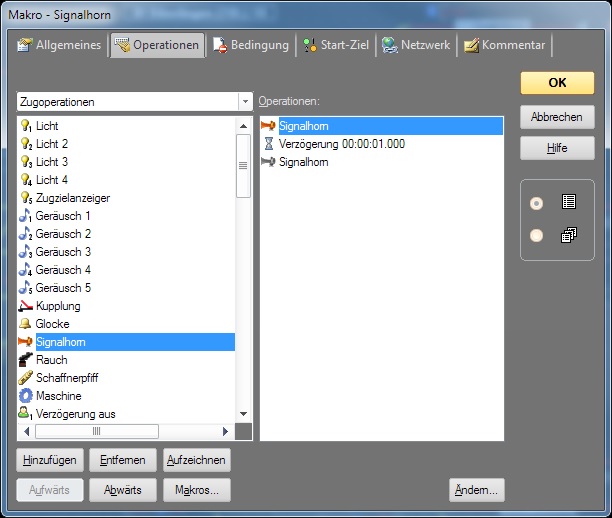612x518 pixels.
Task: Choose the Schaffnerpfiff whistle icon
Action: tap(26, 378)
